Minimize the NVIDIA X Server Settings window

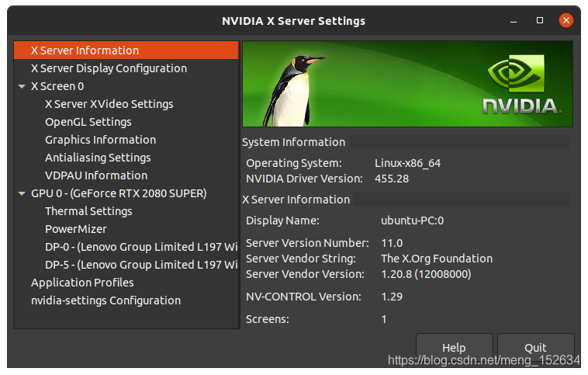(x=514, y=21)
